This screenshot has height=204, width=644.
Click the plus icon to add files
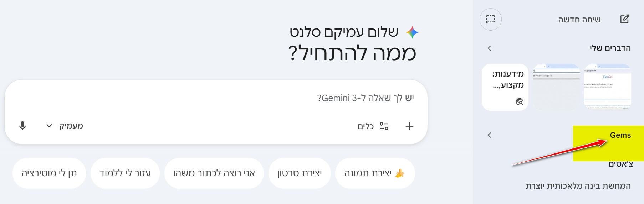click(409, 126)
